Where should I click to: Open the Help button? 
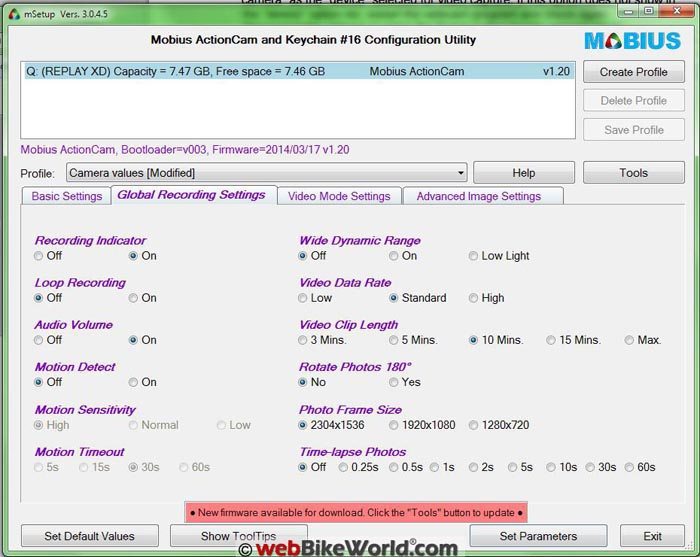[x=524, y=173]
